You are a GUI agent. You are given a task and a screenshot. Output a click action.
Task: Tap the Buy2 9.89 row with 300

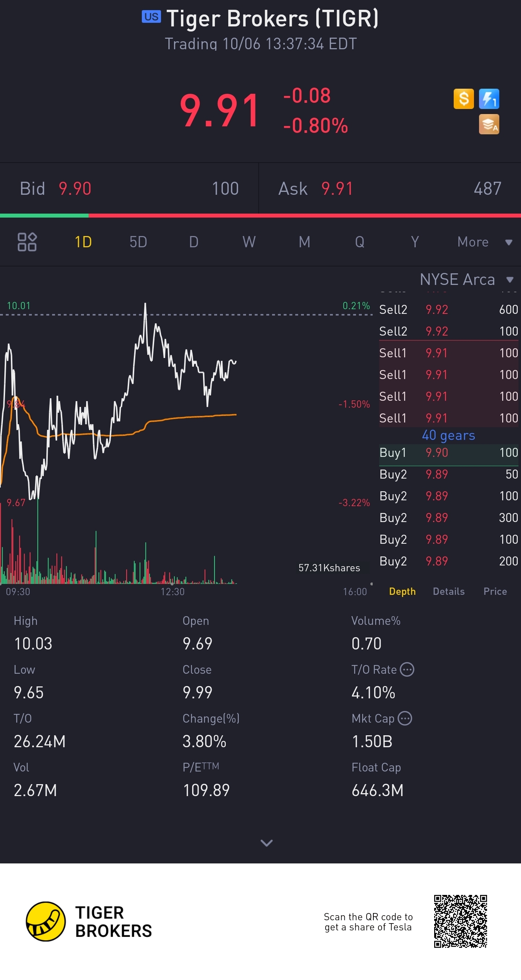(449, 518)
